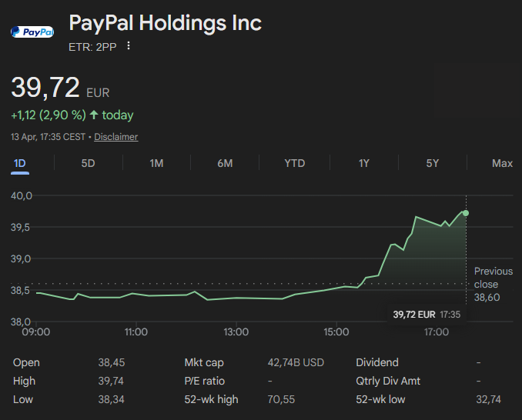Switch to the 1M time range tab

pyautogui.click(x=156, y=163)
